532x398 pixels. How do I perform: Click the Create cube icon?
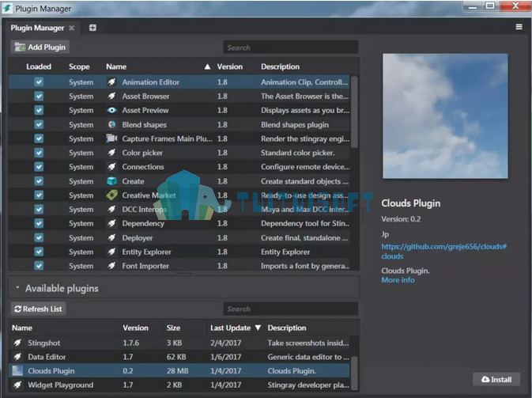point(111,181)
